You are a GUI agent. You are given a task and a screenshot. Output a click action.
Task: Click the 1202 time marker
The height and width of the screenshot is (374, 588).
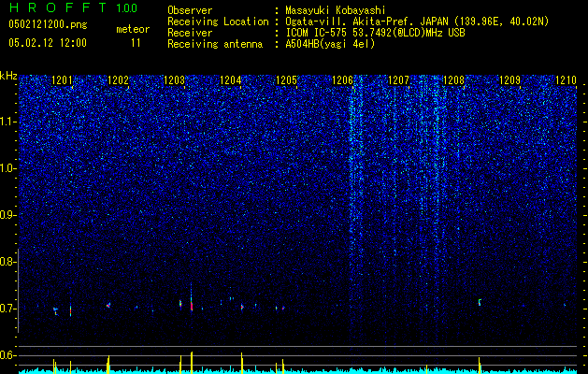118,80
